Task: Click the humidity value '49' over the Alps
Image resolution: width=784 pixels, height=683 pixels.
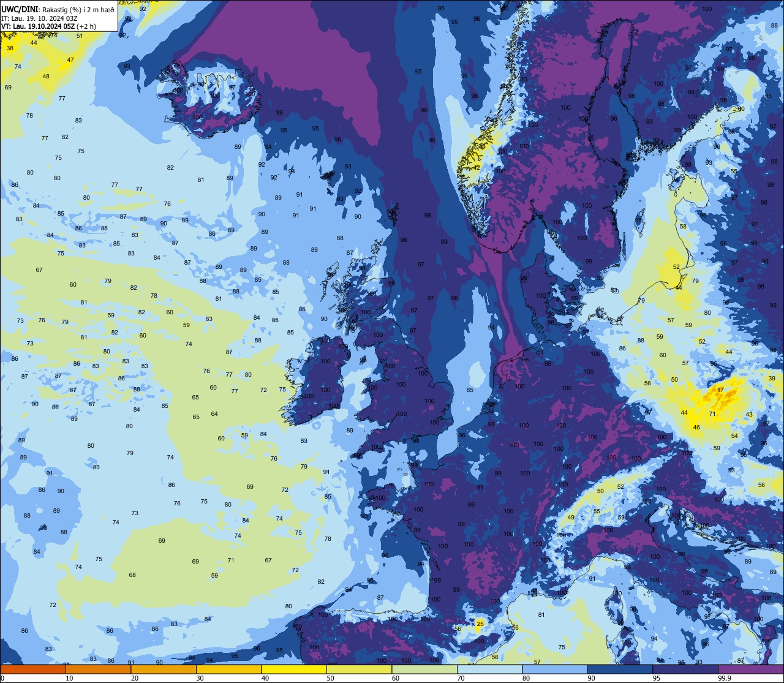Action: point(571,518)
